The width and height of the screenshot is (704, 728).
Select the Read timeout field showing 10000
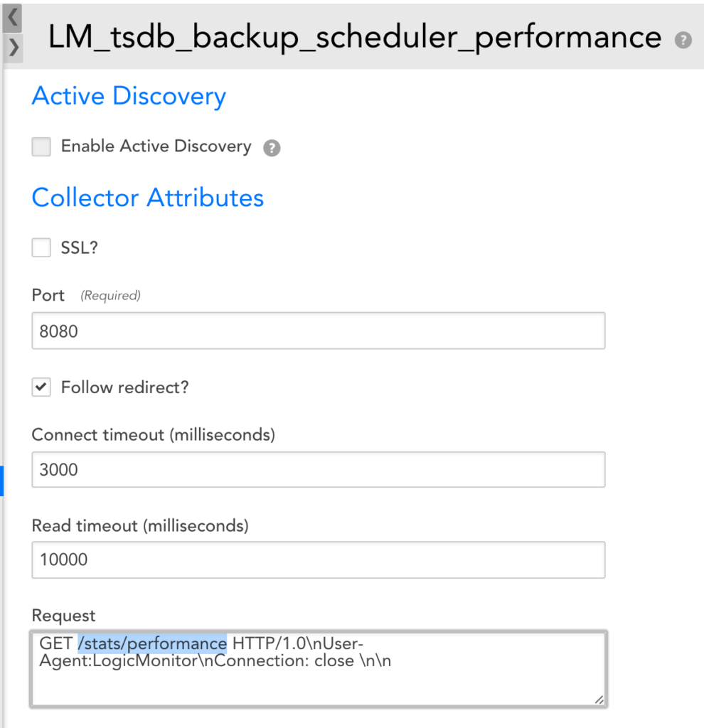[x=318, y=560]
